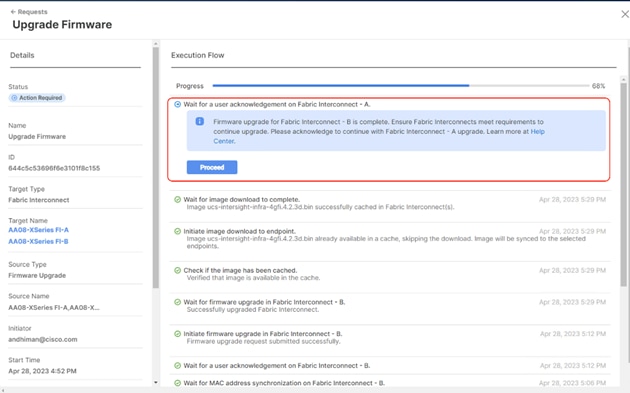
Task: Click green check for image cached check step
Action: [x=178, y=270]
